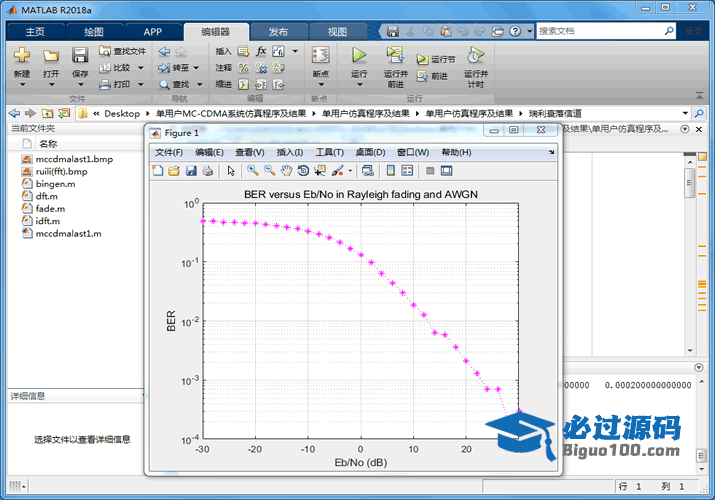Toggle the Edit Plot arrow tool
This screenshot has height=500, width=715.
pyautogui.click(x=231, y=171)
